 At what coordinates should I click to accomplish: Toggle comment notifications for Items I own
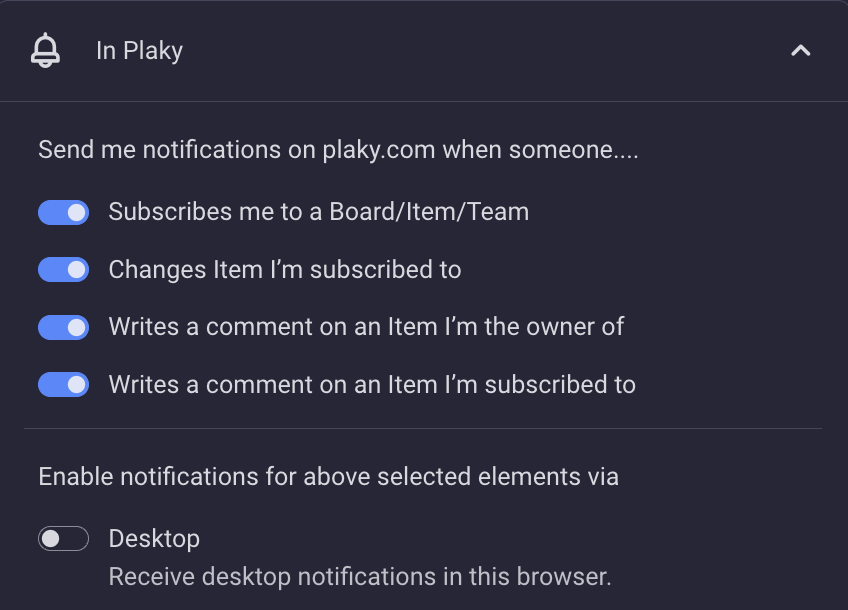[63, 327]
